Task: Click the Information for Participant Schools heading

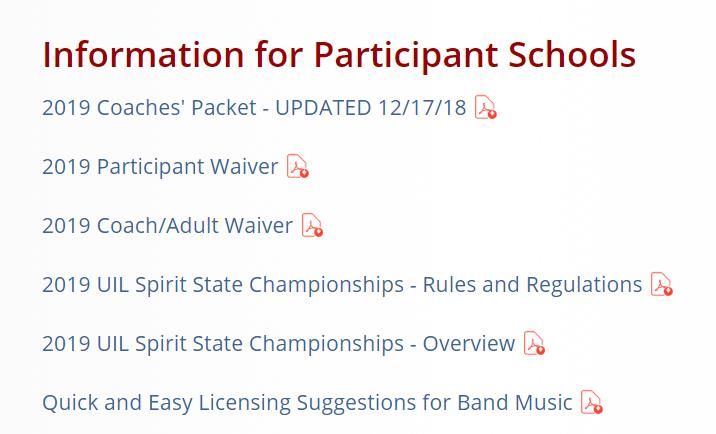Action: pos(339,55)
